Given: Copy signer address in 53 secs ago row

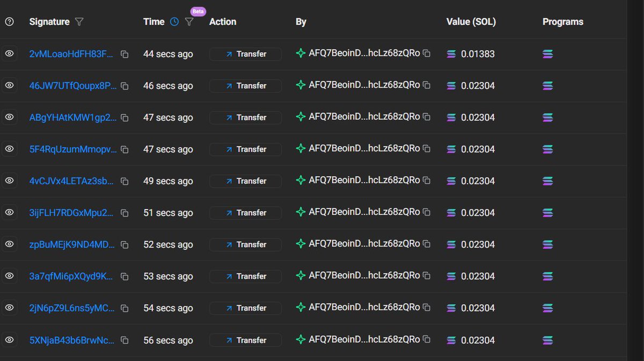Looking at the screenshot, I should [427, 275].
